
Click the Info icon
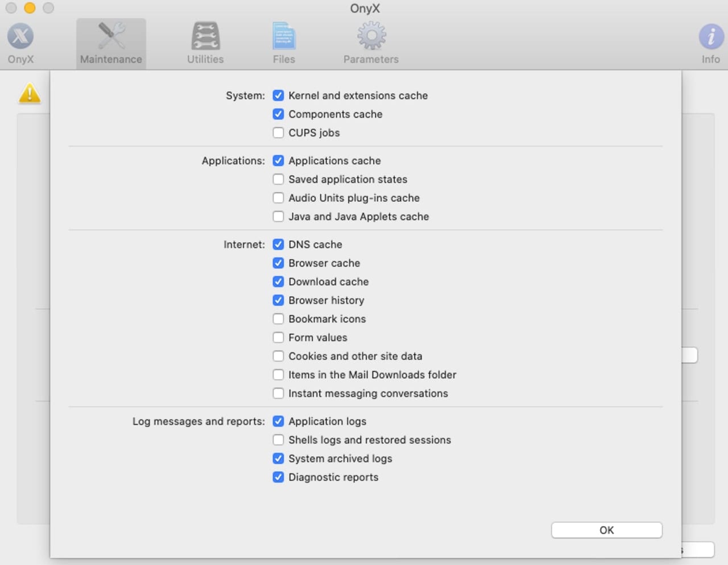click(x=710, y=37)
